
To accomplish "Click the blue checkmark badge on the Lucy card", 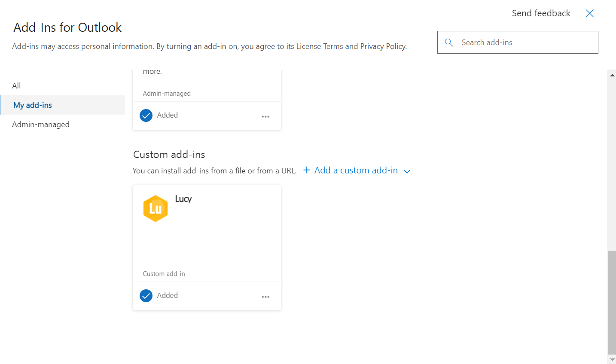I will click(x=146, y=295).
